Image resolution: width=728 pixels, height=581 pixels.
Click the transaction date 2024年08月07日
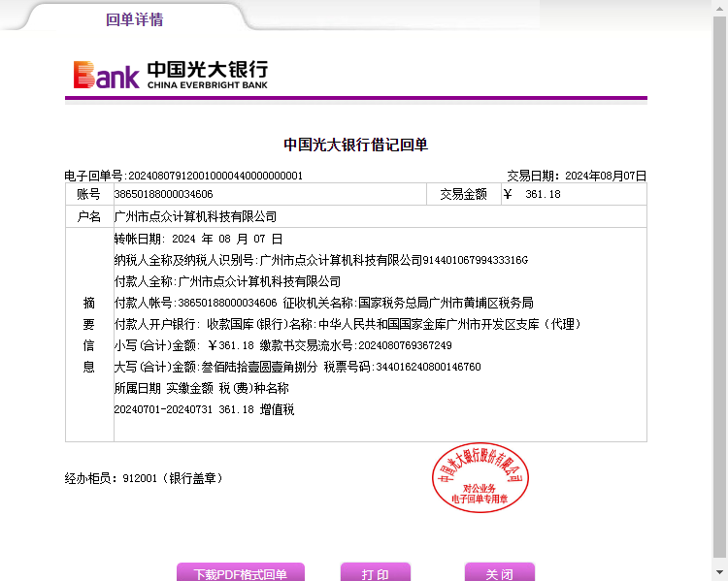(x=606, y=176)
